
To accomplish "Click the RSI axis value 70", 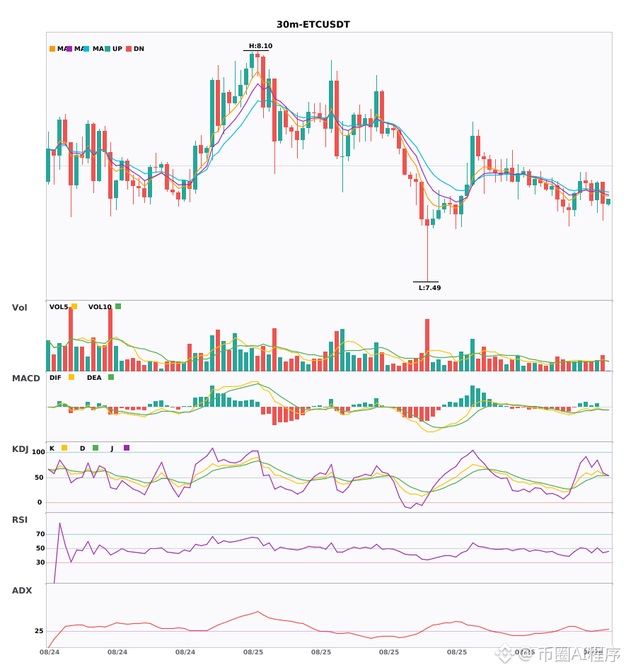I will pos(40,534).
